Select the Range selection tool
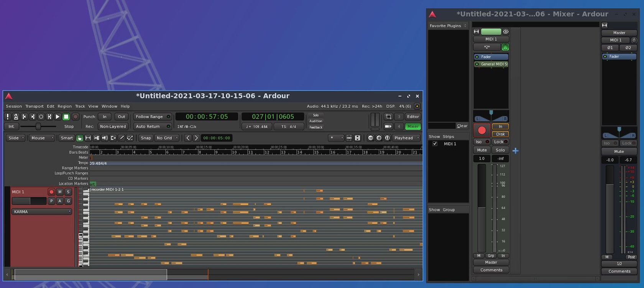This screenshot has width=644, height=288. coord(88,138)
